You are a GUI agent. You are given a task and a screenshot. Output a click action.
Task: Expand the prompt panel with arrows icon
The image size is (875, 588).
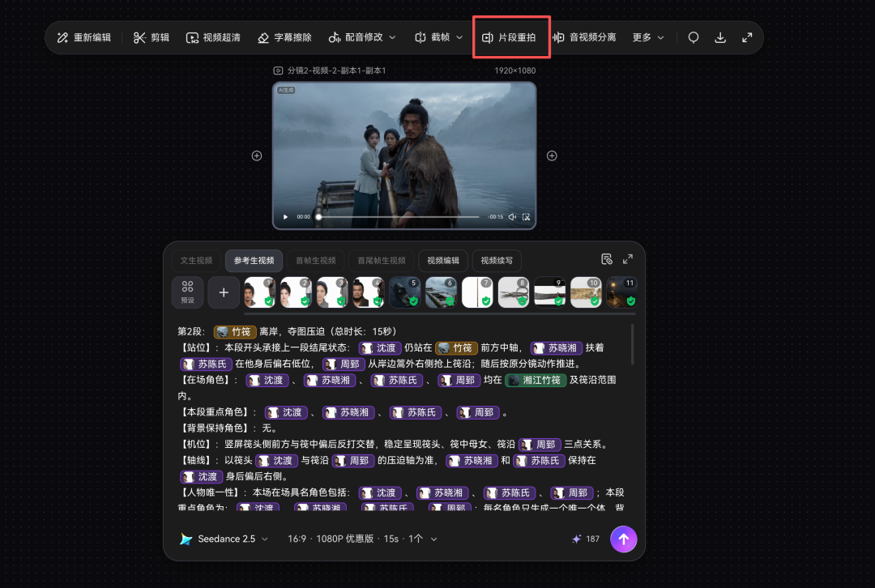click(x=628, y=259)
